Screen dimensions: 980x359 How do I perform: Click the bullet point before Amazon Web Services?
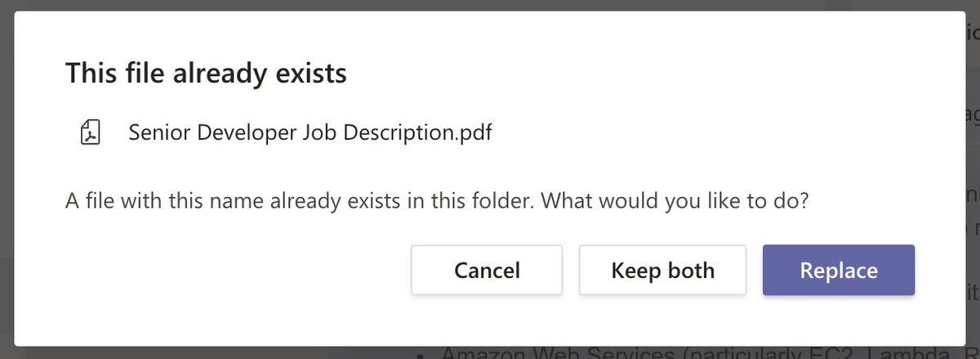(420, 354)
